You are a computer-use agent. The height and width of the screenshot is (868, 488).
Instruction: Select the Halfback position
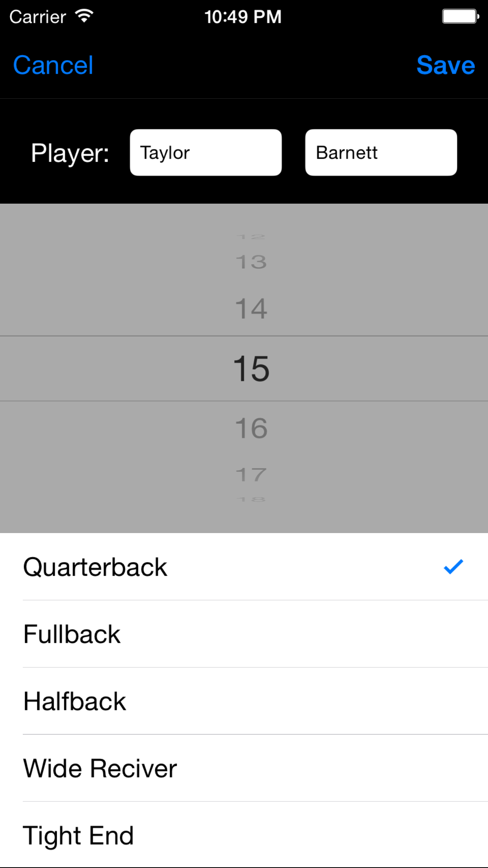[x=75, y=701]
